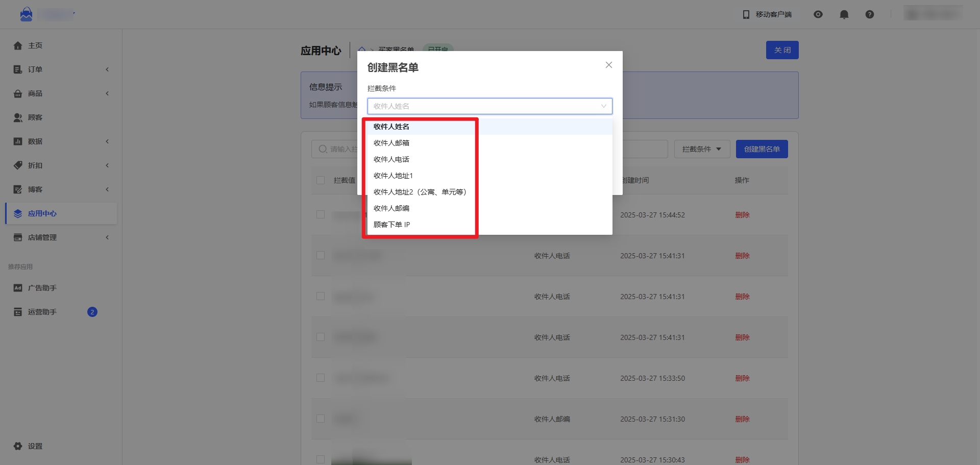Click the 店铺管理 store icon

pyautogui.click(x=18, y=237)
